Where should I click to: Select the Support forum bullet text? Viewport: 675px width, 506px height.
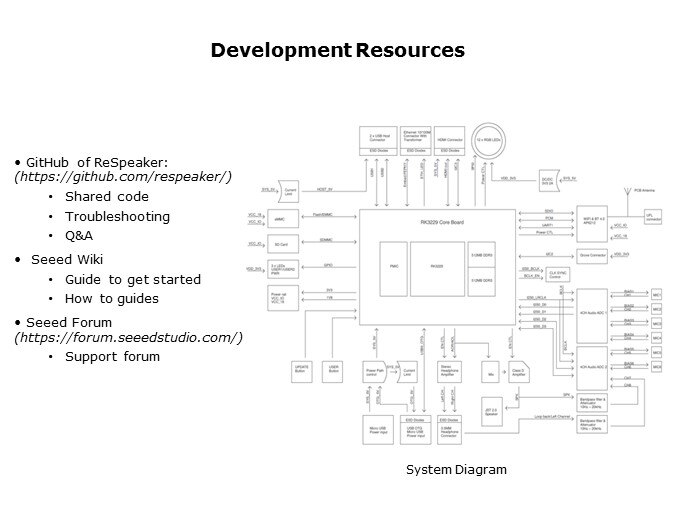(x=111, y=356)
